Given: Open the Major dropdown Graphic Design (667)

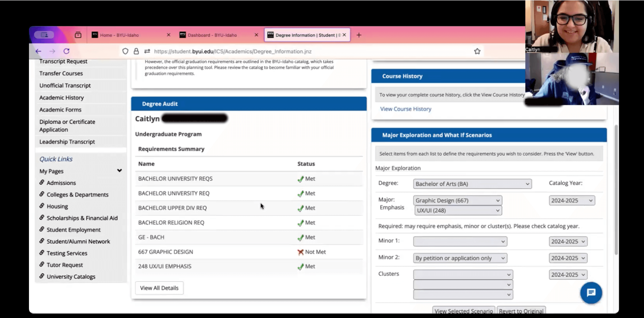Looking at the screenshot, I should (x=457, y=200).
